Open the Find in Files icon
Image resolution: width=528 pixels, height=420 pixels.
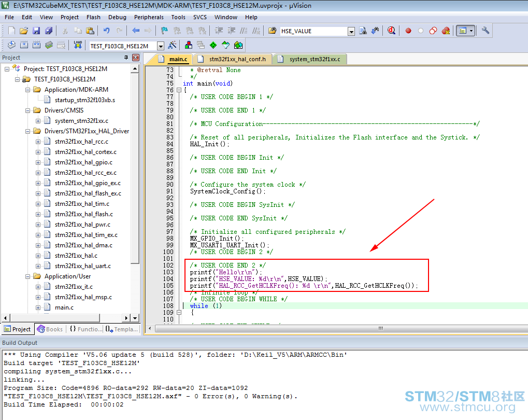(x=272, y=31)
